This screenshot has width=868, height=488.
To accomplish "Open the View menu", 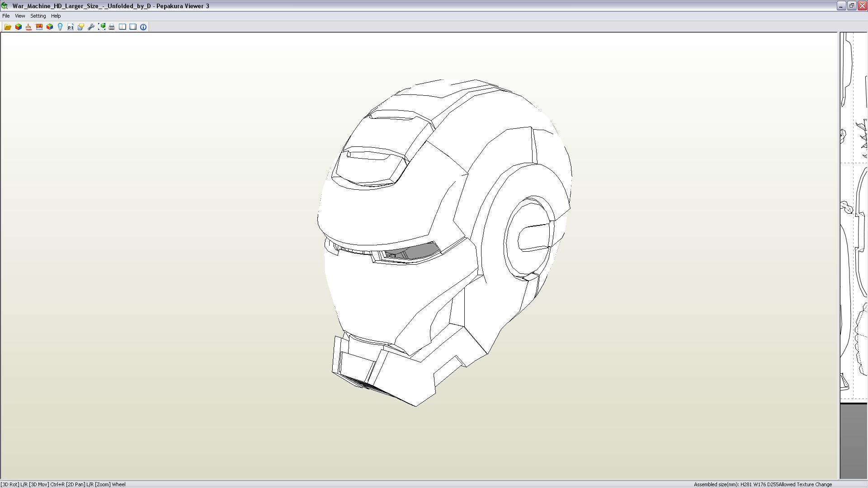I will [20, 16].
